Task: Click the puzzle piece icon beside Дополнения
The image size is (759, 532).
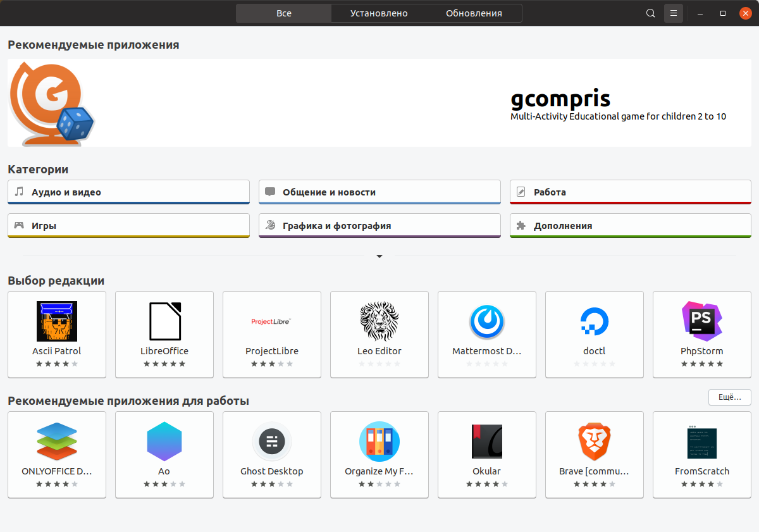Action: [x=521, y=225]
